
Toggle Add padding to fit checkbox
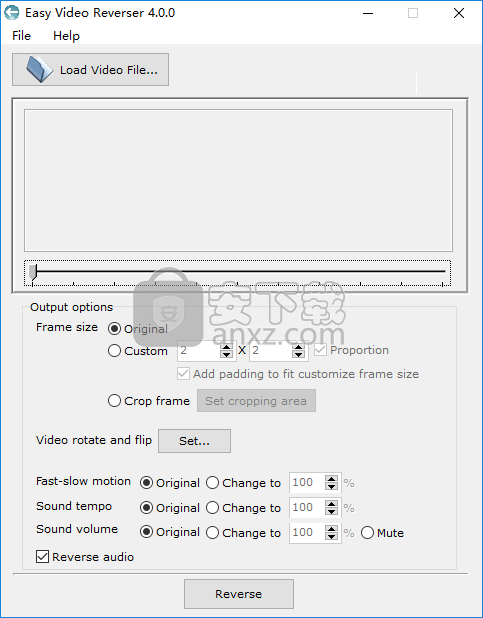(183, 374)
